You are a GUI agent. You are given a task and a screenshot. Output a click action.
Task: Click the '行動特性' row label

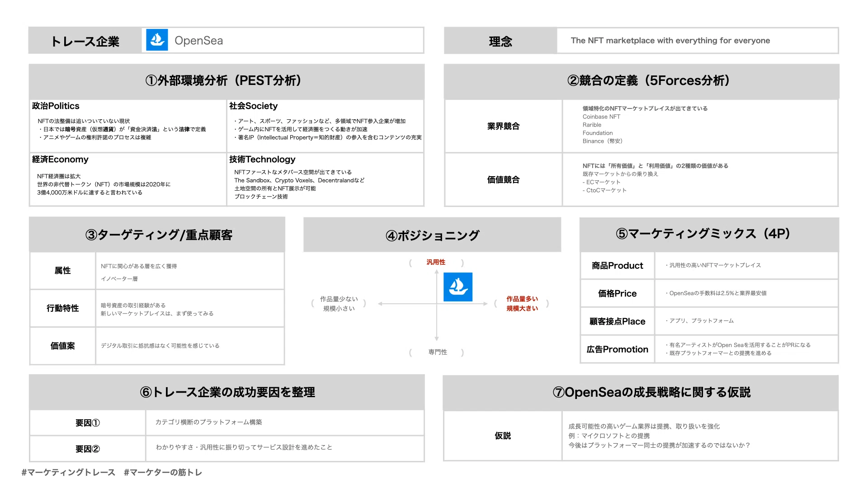(63, 308)
